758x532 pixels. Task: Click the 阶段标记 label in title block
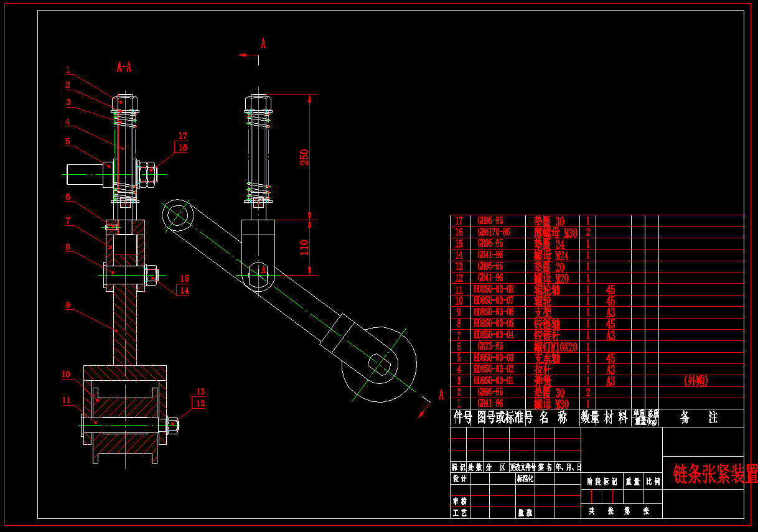pyautogui.click(x=601, y=481)
